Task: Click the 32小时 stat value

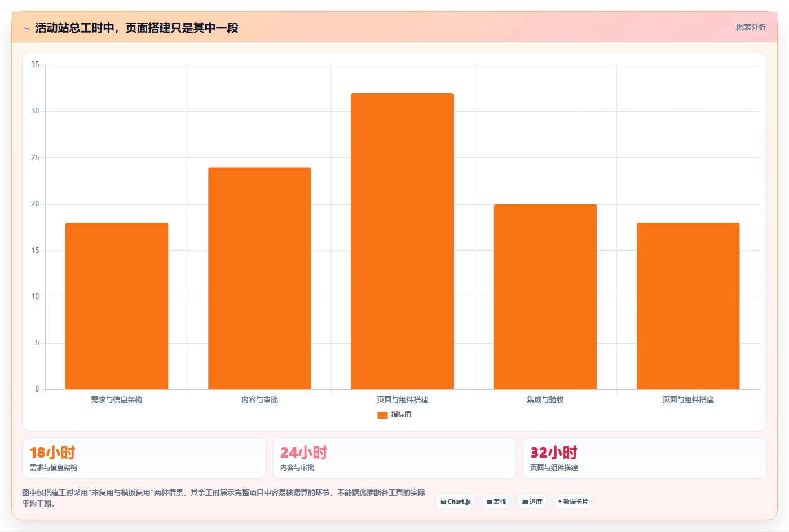Action: click(x=554, y=452)
